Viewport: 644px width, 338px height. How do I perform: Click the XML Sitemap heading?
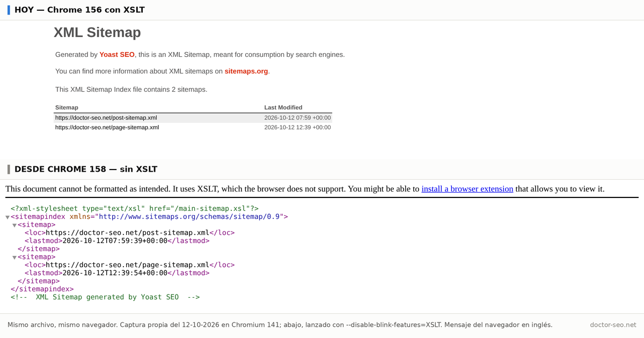click(97, 33)
